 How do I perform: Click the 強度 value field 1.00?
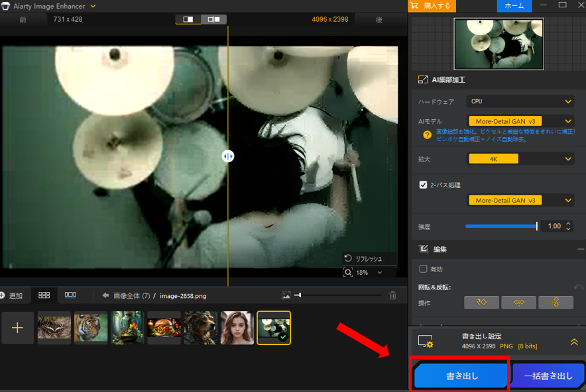click(554, 226)
